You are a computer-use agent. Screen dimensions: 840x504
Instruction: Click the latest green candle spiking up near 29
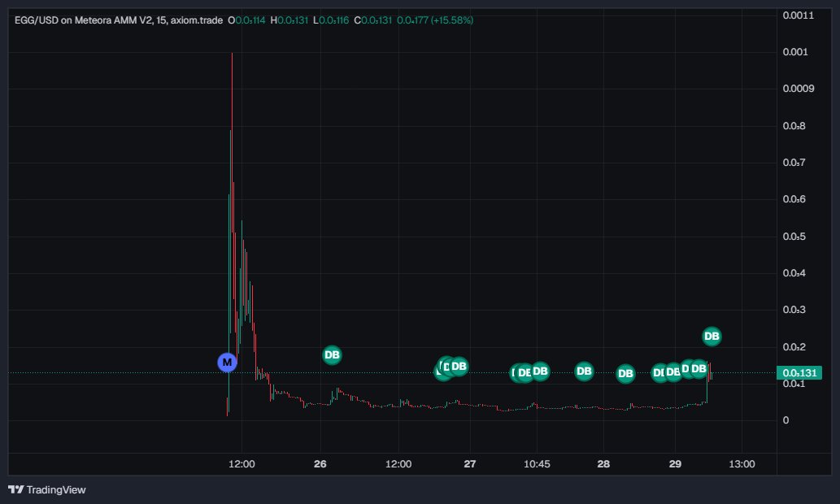pyautogui.click(x=707, y=383)
